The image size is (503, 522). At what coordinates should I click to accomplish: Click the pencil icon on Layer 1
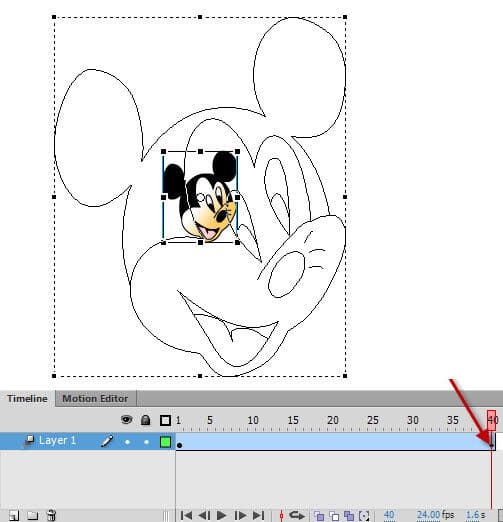point(107,441)
